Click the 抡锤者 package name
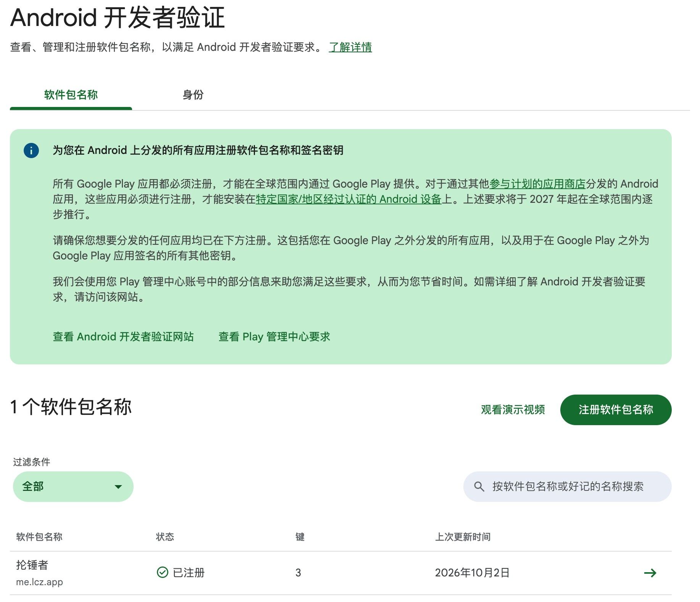700x602 pixels. [32, 565]
